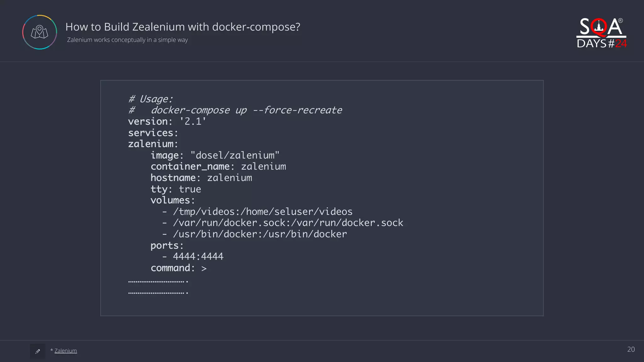Click the map pin circle icon
Viewport: 644px width, 362px height.
point(40,32)
